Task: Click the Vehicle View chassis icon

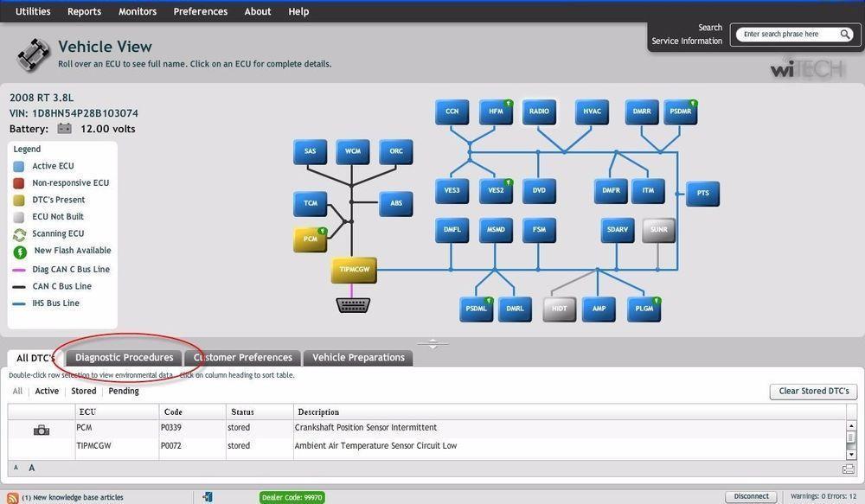Action: pos(34,54)
